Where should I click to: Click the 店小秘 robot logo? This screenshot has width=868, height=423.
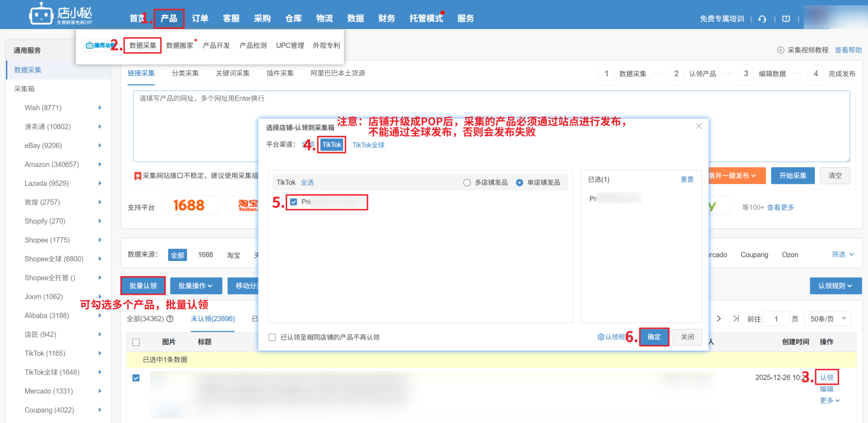pos(41,14)
